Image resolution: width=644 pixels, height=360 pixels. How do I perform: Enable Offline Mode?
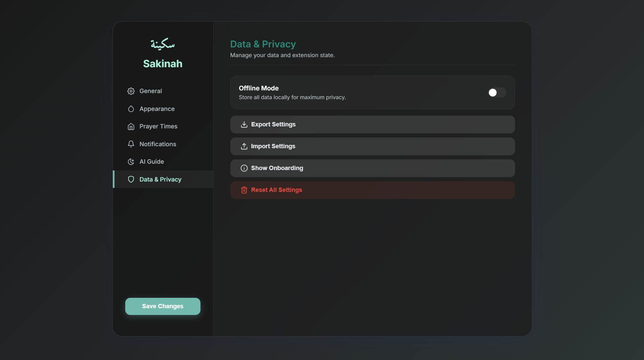click(496, 92)
